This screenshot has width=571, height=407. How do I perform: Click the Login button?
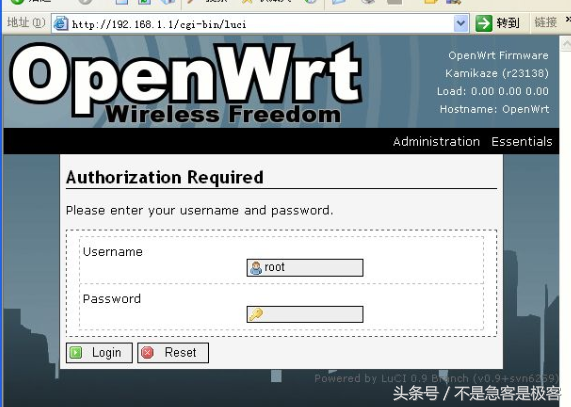tap(99, 352)
